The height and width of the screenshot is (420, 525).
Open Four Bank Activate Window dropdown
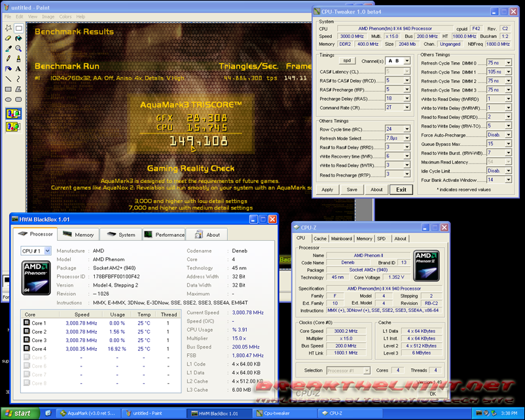tap(499, 180)
